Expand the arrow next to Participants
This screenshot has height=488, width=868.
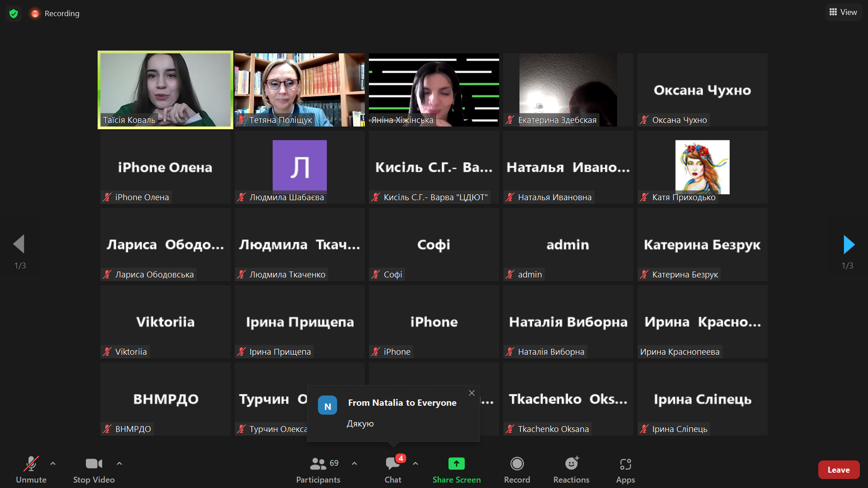[354, 464]
